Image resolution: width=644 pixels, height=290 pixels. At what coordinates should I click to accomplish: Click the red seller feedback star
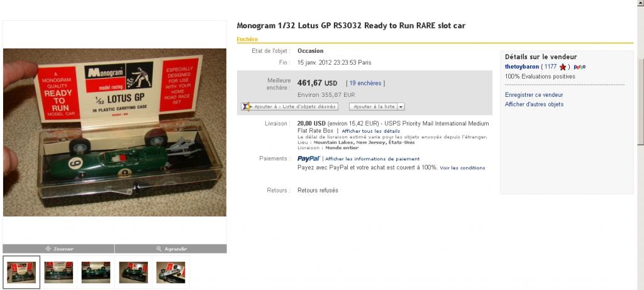tap(563, 67)
